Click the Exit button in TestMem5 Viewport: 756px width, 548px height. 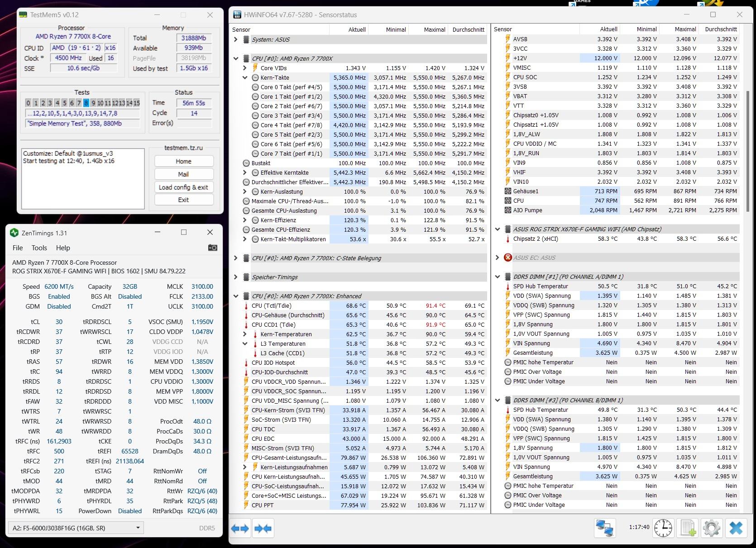point(183,200)
